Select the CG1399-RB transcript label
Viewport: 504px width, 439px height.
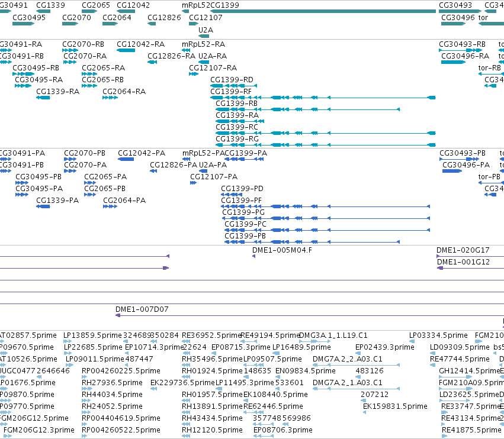[236, 104]
